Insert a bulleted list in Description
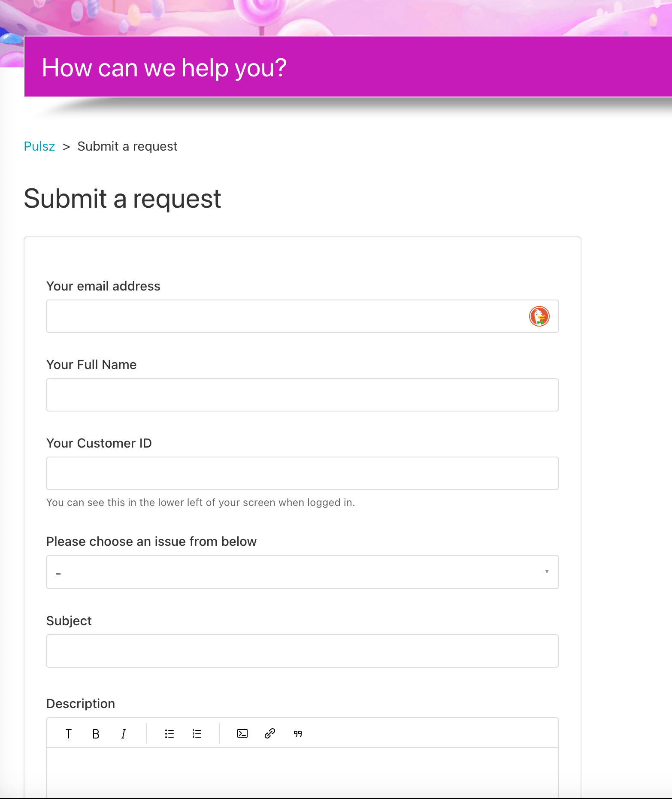672x799 pixels. 170,734
